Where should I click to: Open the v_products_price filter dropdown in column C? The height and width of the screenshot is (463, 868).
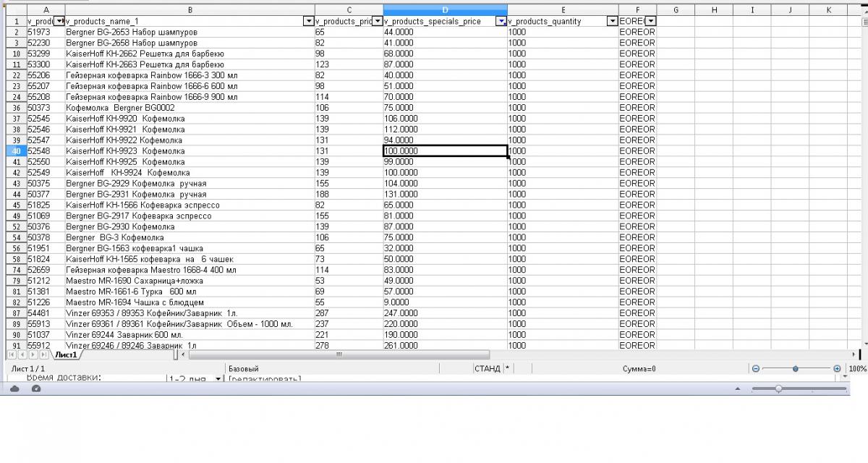[x=378, y=22]
